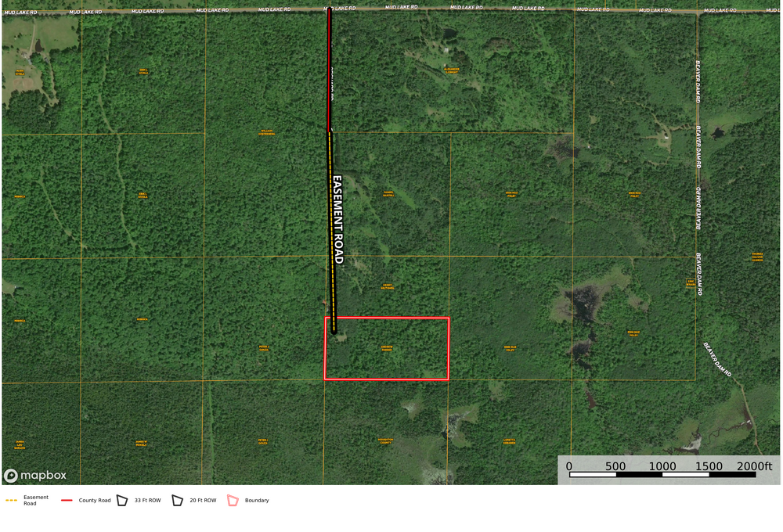Click the 20 Ft ROW polygon icon

pos(178,500)
